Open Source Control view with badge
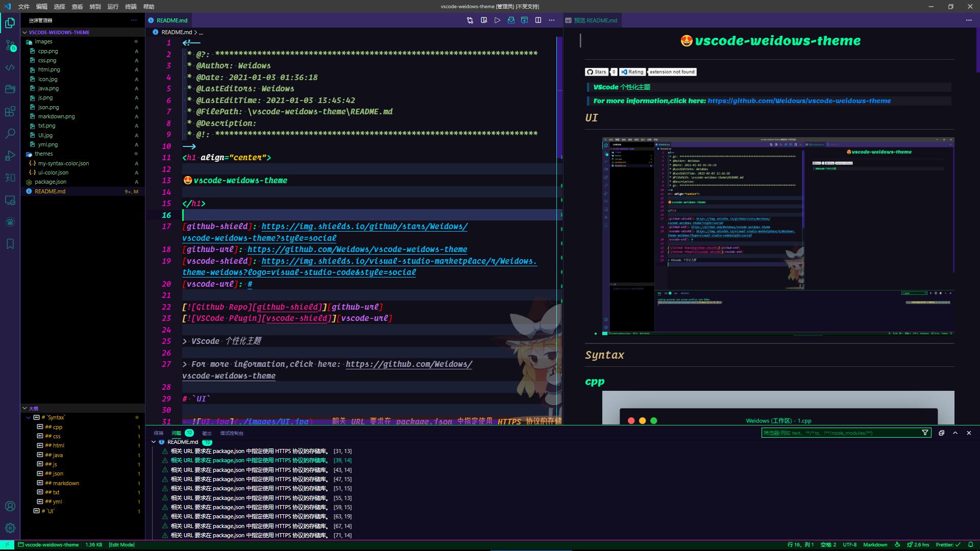The image size is (980, 551). pyautogui.click(x=10, y=45)
